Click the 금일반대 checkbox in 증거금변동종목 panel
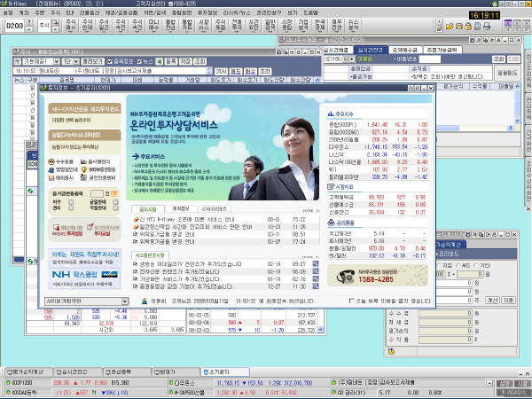Viewport: 532px width, 399px height. [115, 202]
